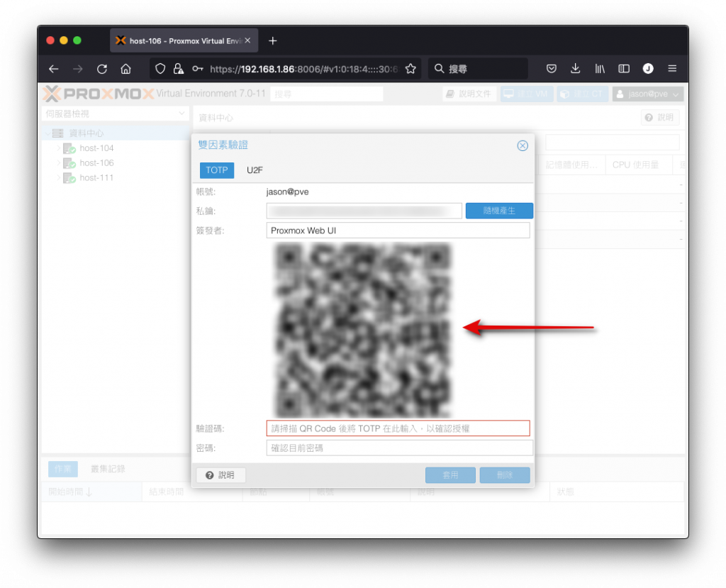This screenshot has height=588, width=726.
Task: Show browser downloads
Action: click(x=575, y=69)
